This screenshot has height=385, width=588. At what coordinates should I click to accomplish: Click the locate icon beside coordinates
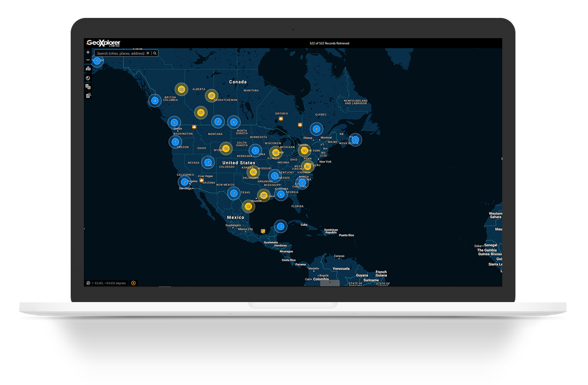point(88,283)
